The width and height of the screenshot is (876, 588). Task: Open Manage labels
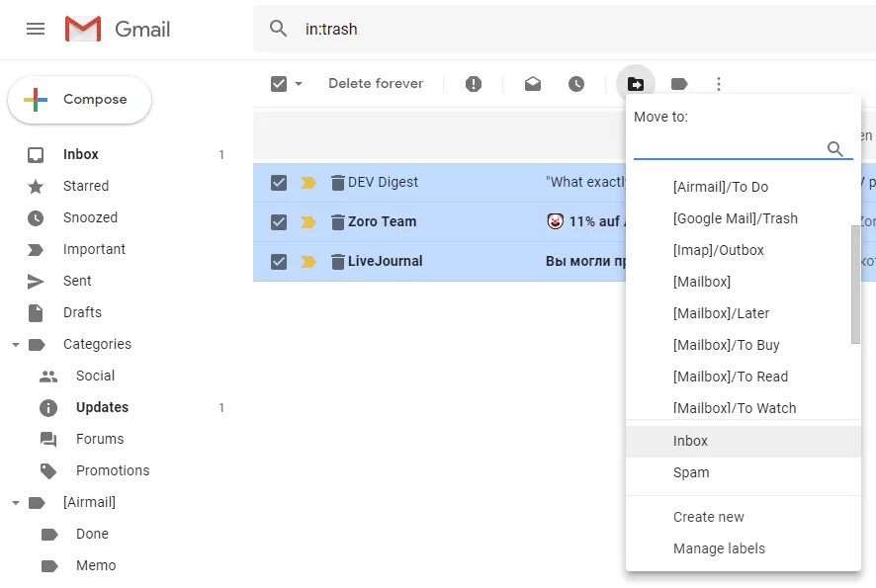pos(744,548)
